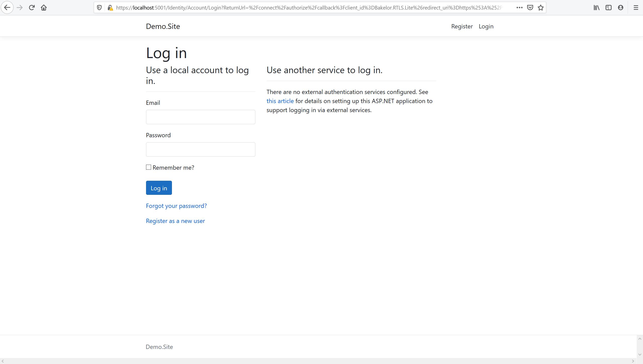Focus the Email input field
Screen dimensions: 643x364
tap(200, 117)
